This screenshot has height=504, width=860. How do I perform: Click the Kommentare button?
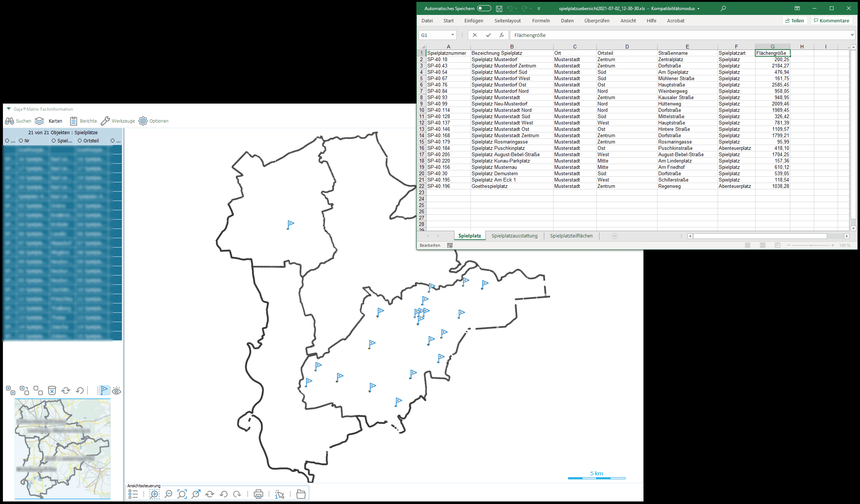pos(831,21)
